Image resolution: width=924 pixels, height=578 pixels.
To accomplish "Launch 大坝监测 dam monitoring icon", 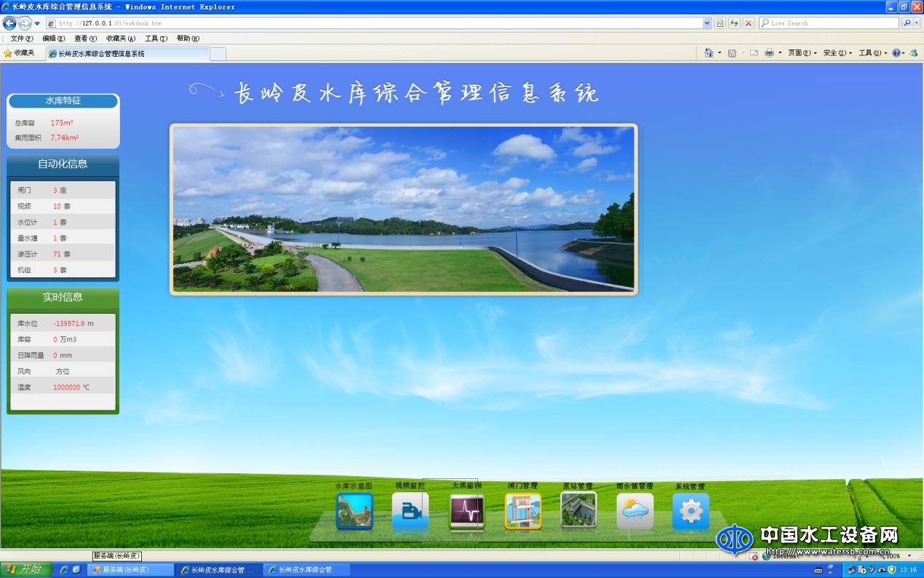I will (x=466, y=511).
